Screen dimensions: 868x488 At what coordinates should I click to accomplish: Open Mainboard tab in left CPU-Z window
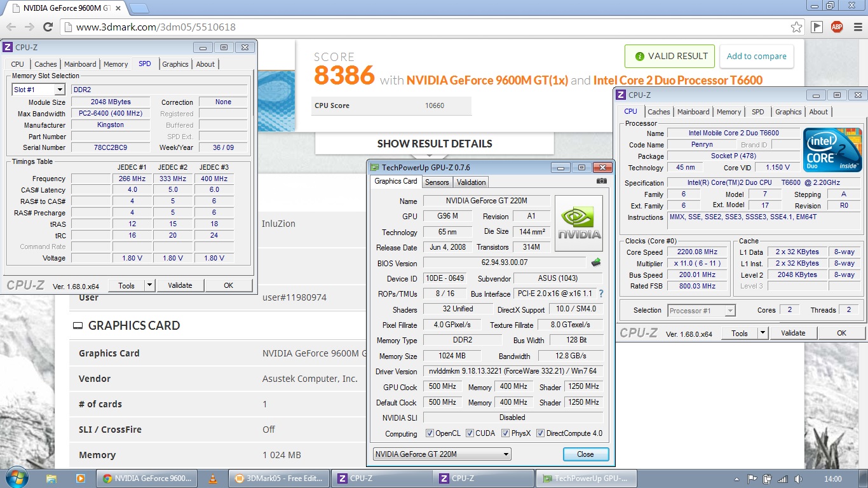pyautogui.click(x=80, y=64)
